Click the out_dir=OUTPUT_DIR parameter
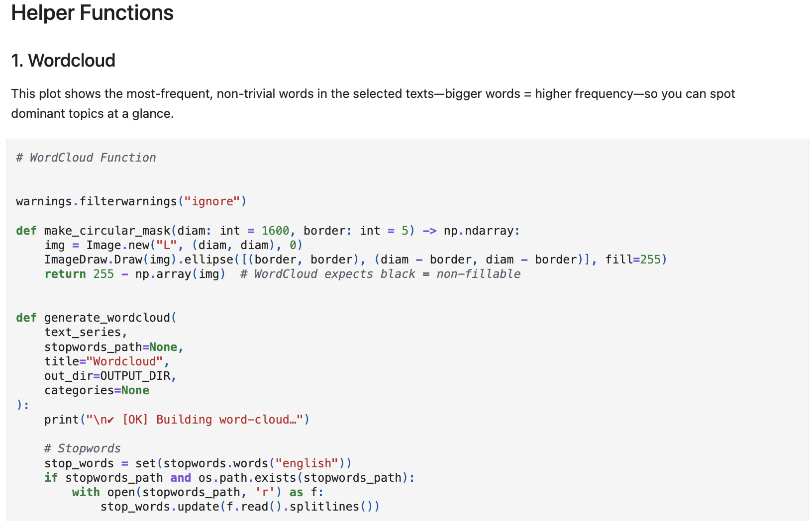This screenshot has height=521, width=812. 110,376
